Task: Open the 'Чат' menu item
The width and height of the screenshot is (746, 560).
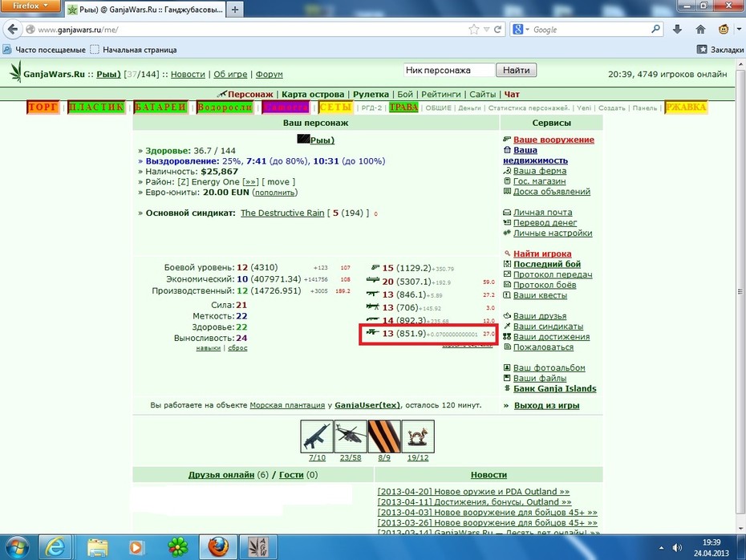Action: (x=512, y=94)
